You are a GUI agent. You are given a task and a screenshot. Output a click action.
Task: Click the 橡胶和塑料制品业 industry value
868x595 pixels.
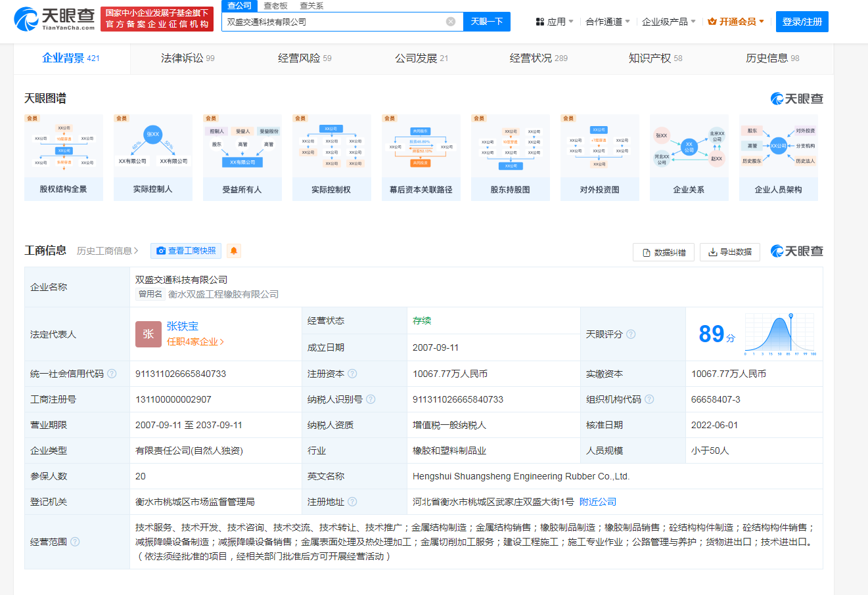click(x=449, y=451)
